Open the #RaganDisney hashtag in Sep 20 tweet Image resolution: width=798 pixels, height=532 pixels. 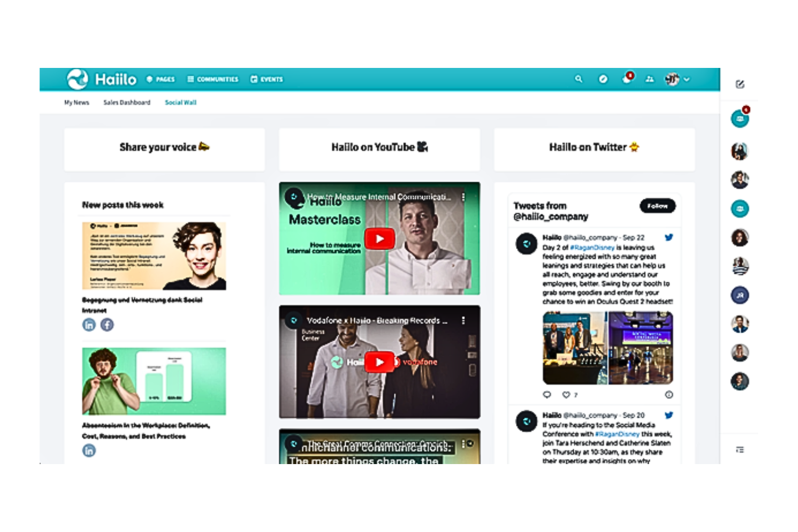coord(617,434)
